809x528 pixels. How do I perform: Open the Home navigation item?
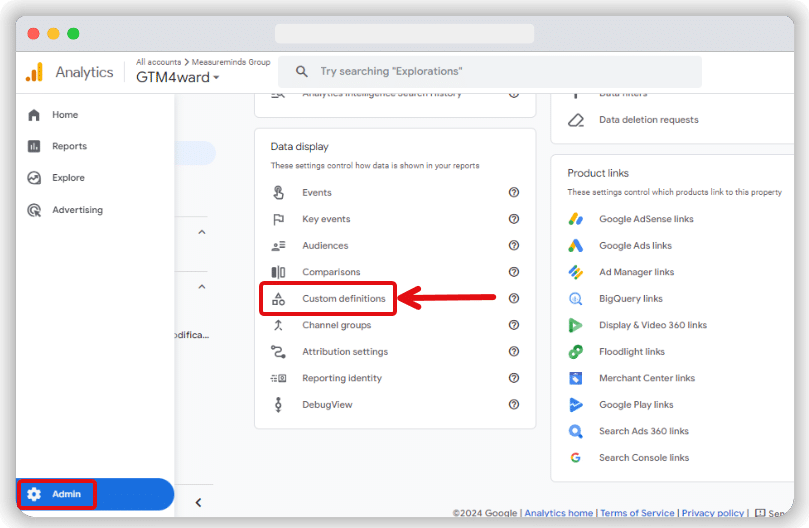point(64,115)
